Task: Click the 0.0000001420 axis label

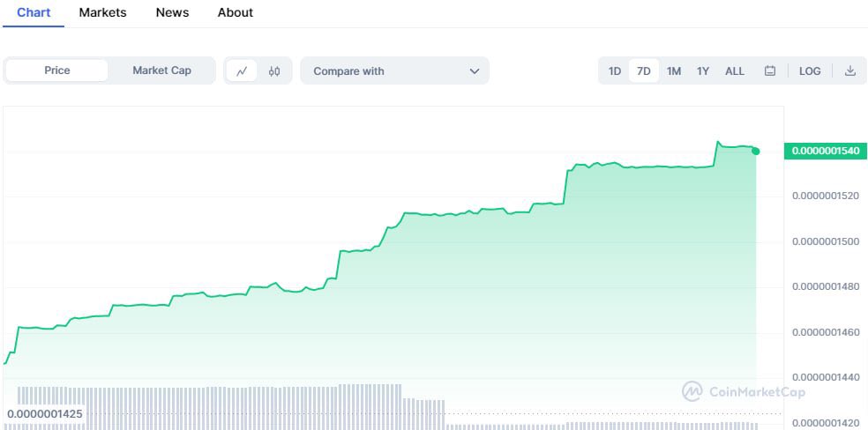Action: (826, 423)
